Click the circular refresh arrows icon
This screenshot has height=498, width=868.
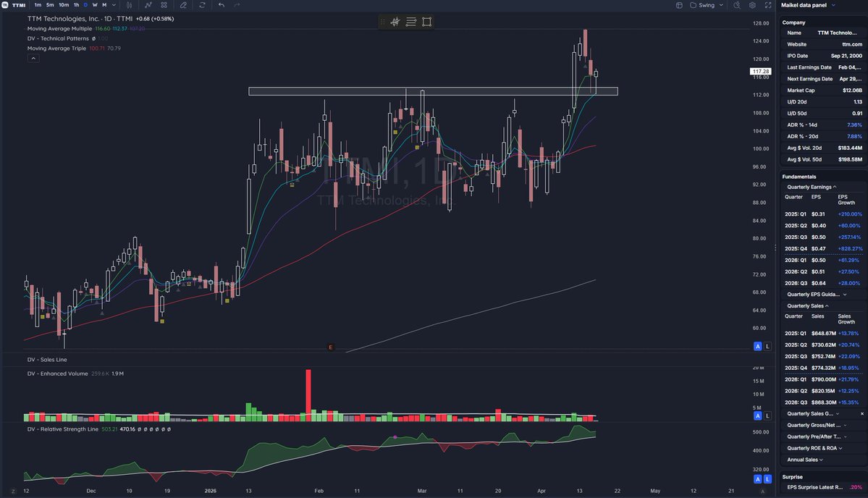(x=202, y=5)
